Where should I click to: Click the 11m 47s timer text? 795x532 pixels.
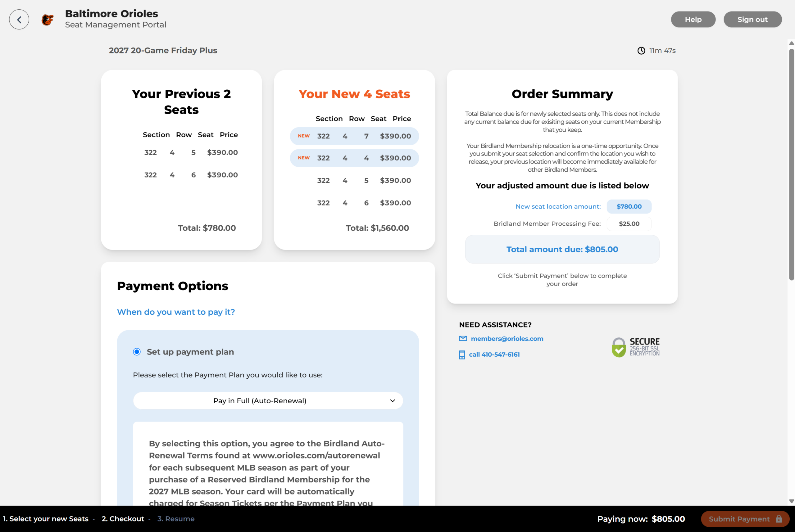point(662,51)
